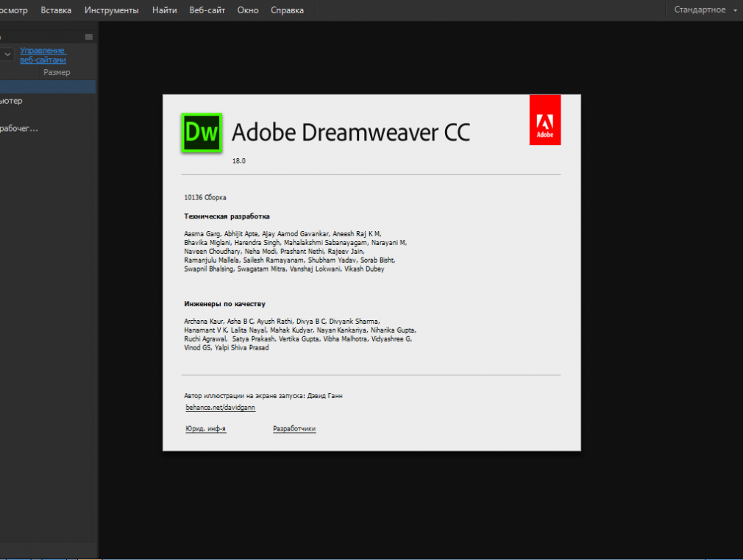This screenshot has height=560, width=743.
Task: Click the Инженеры по качеству heading
Action: (x=224, y=304)
